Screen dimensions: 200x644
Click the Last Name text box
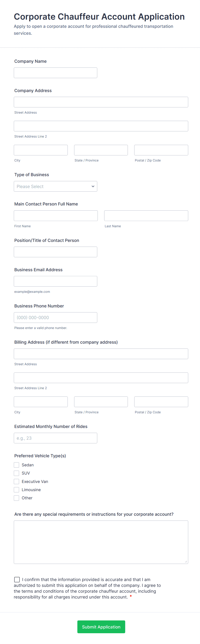pyautogui.click(x=146, y=216)
